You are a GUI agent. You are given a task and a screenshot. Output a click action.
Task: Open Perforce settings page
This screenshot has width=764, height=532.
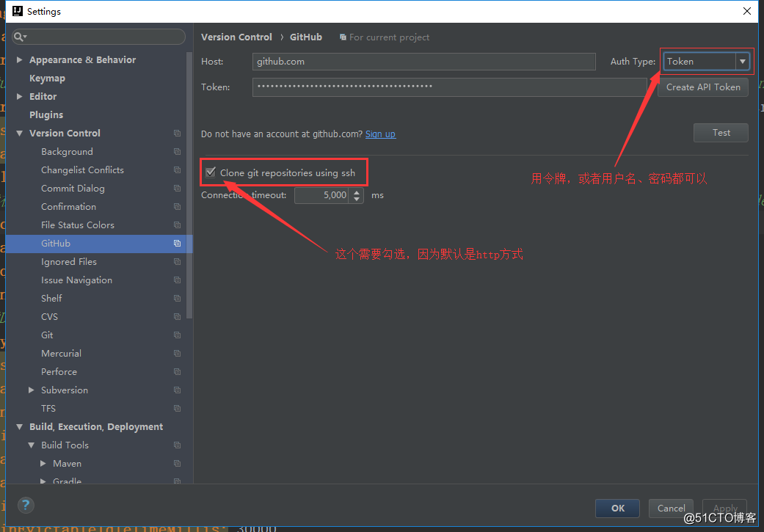click(x=59, y=372)
